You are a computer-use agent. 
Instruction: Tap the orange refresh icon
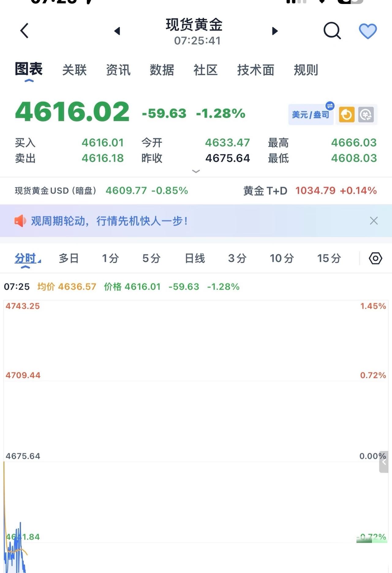tap(347, 115)
